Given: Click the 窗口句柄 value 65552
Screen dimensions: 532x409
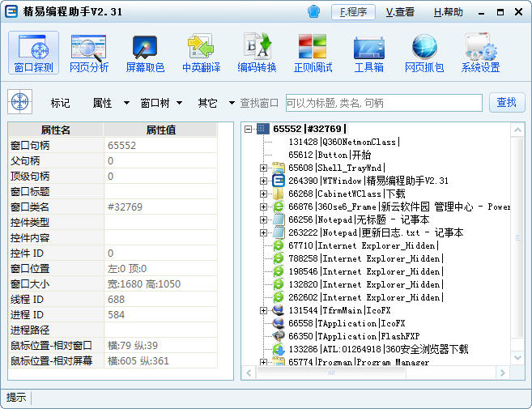Looking at the screenshot, I should [x=121, y=145].
